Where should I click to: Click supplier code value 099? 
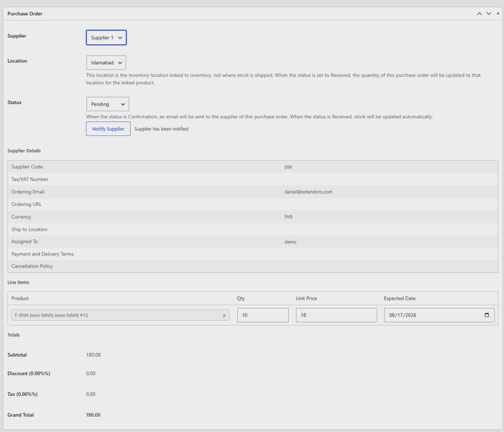pos(288,167)
